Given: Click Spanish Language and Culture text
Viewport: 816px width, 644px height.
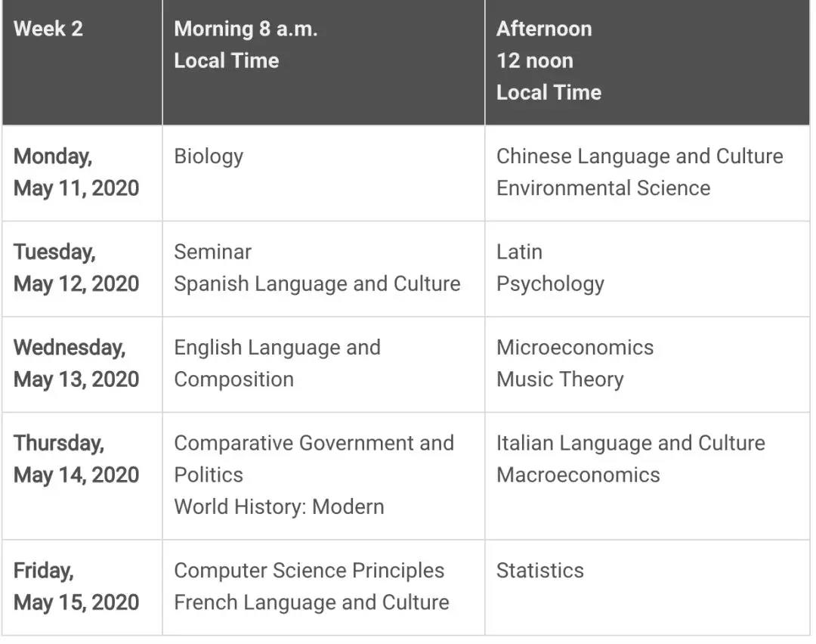Looking at the screenshot, I should point(317,283).
